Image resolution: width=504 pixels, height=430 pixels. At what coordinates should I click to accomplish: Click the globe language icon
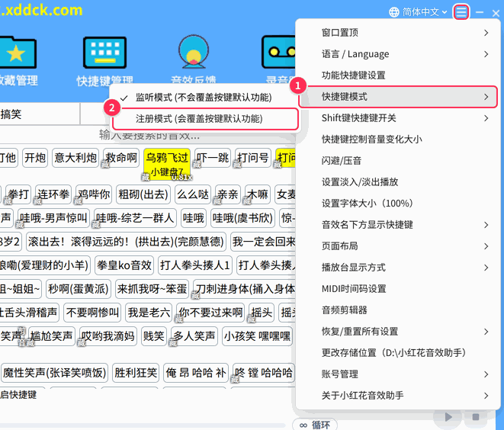coord(394,12)
